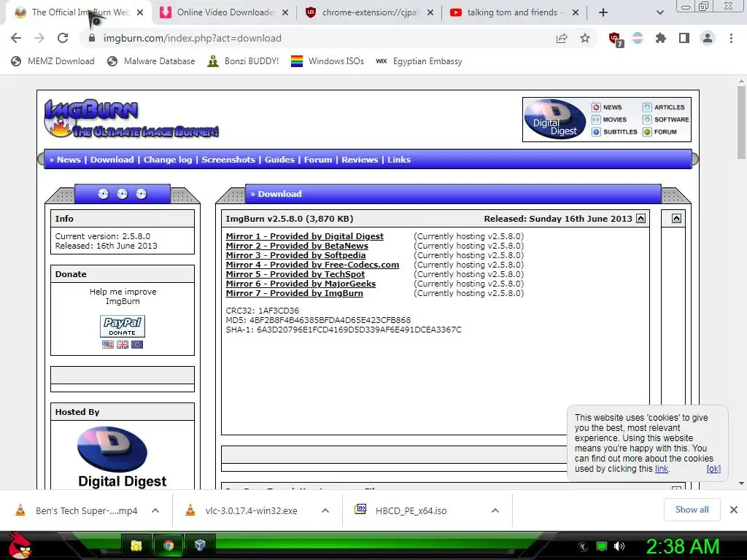Open the Links navigation item
747x560 pixels.
click(399, 160)
